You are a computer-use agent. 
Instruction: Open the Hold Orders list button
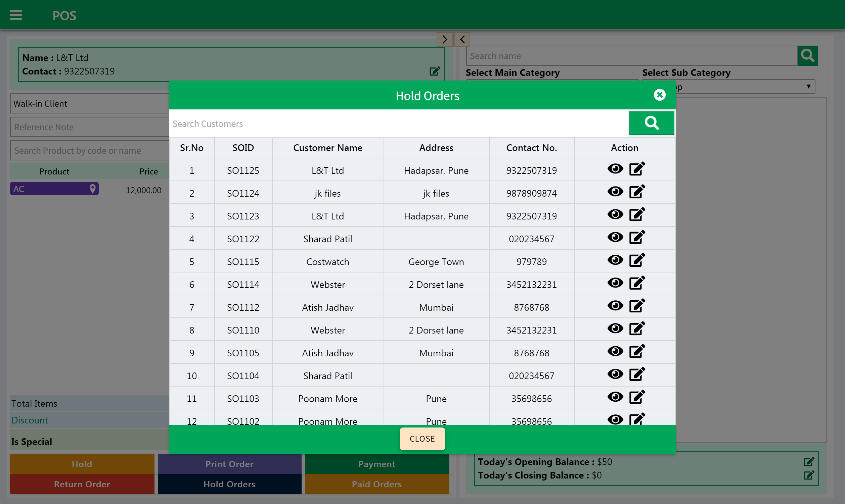coord(229,484)
